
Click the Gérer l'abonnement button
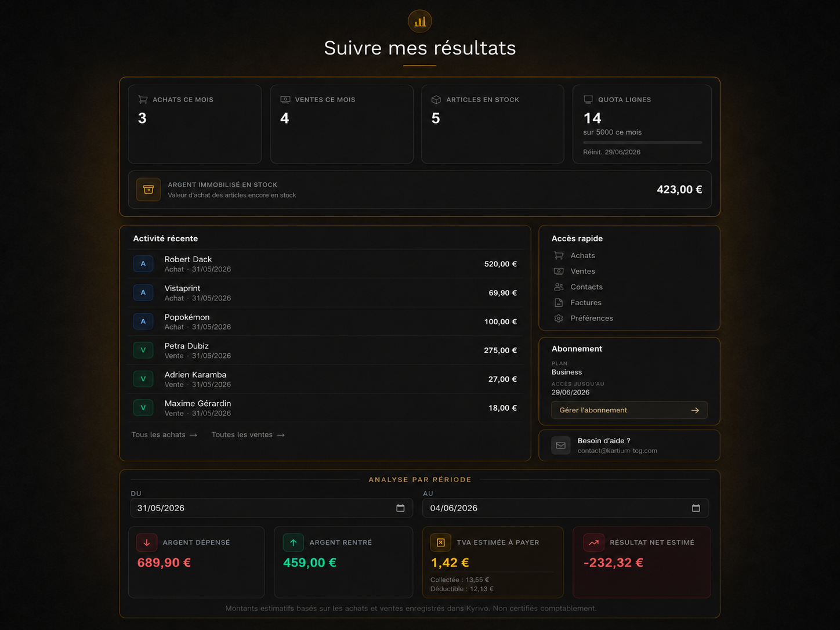click(629, 410)
